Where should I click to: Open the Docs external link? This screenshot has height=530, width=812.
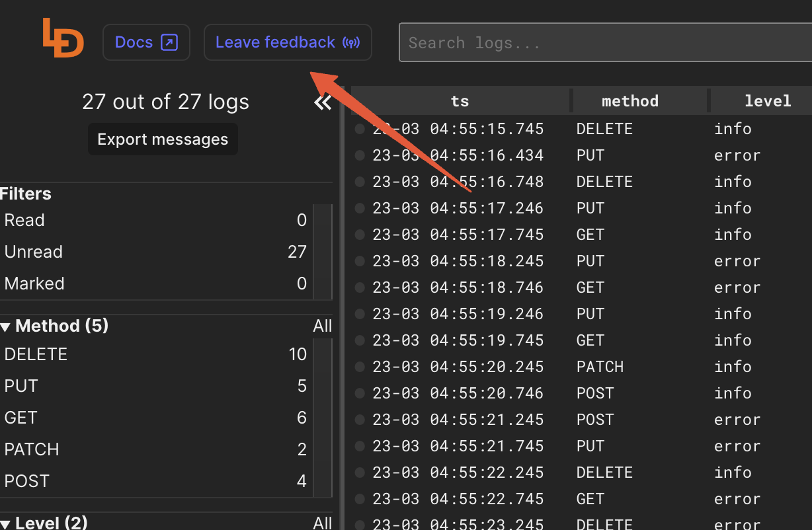coord(146,42)
